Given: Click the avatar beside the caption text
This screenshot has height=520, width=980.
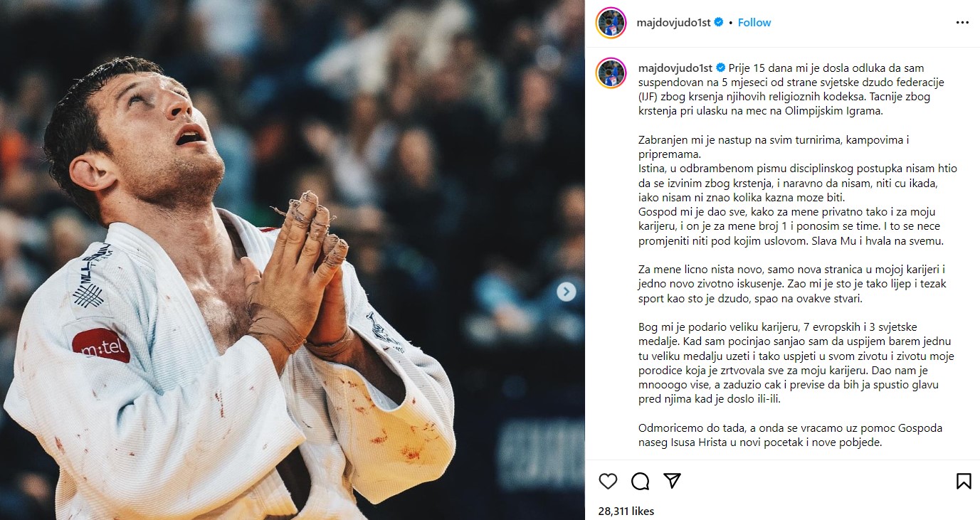Looking at the screenshot, I should pyautogui.click(x=611, y=73).
